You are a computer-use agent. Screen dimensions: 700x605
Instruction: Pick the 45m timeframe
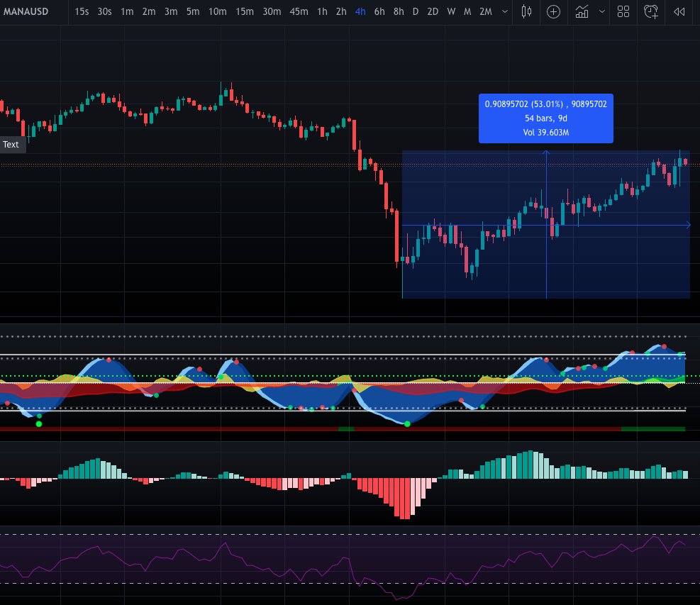(299, 11)
